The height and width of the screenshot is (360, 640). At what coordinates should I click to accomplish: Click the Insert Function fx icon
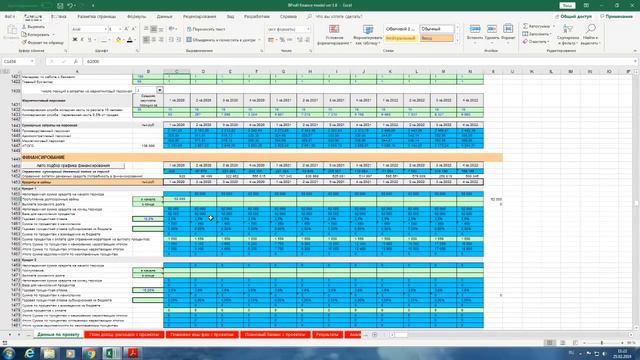pos(76,61)
